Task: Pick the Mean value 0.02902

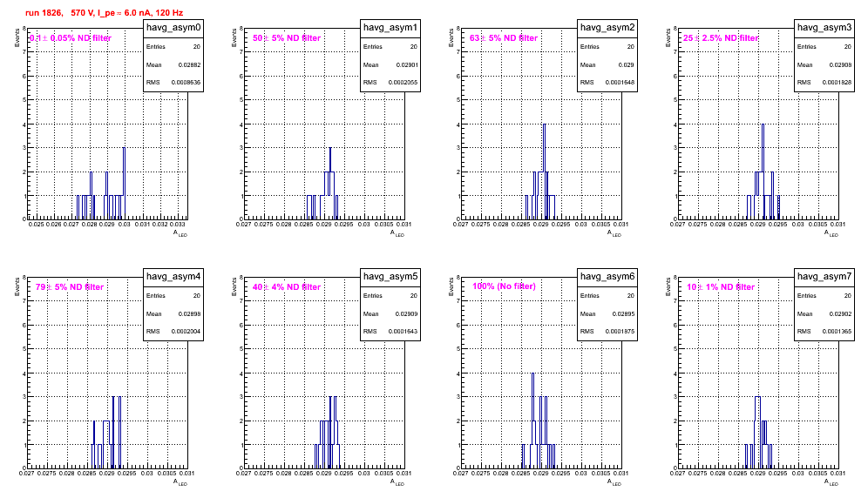Action: click(840, 313)
